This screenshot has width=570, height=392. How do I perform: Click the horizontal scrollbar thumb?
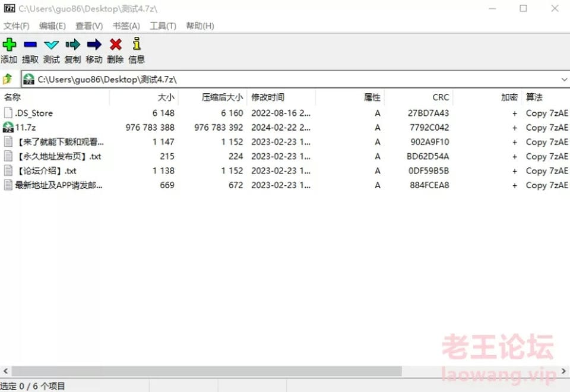(207, 371)
